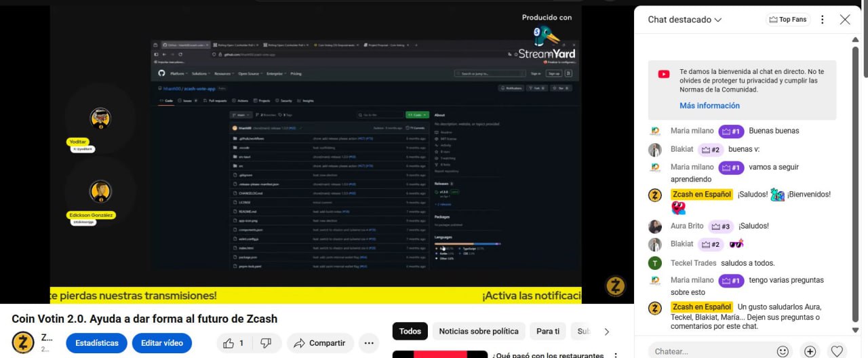This screenshot has width=868, height=358.
Task: Focus the Chatear message input field
Action: pyautogui.click(x=709, y=351)
